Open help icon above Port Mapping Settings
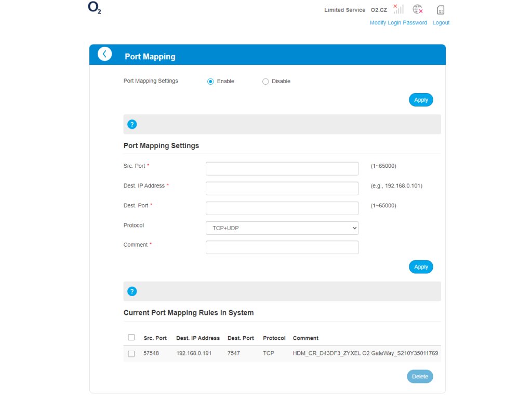The height and width of the screenshot is (399, 532). [x=132, y=125]
